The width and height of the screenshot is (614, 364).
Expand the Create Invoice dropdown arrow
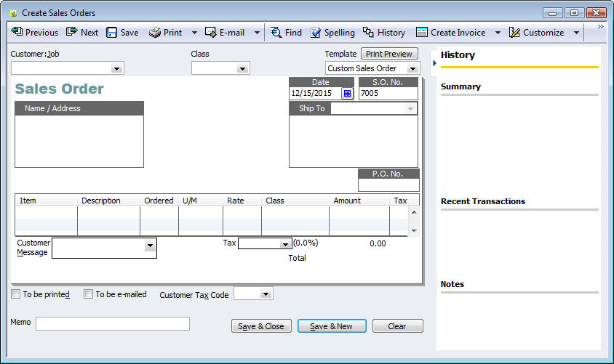tap(498, 33)
